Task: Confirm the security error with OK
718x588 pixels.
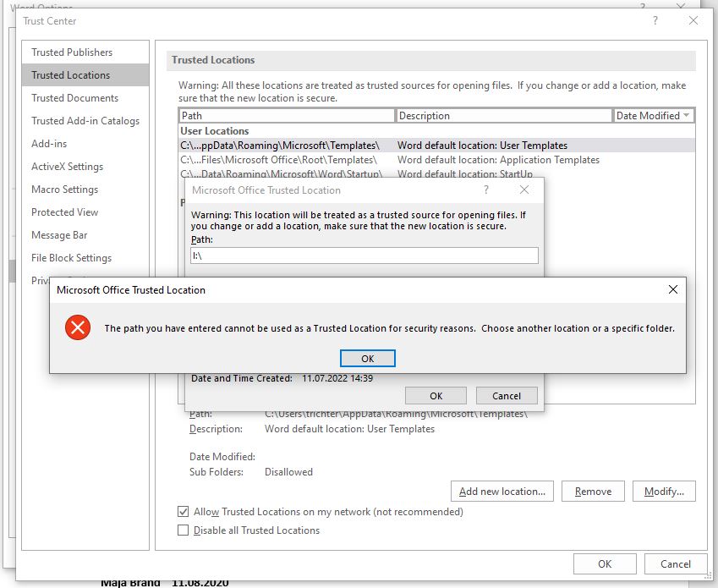Action: (367, 359)
